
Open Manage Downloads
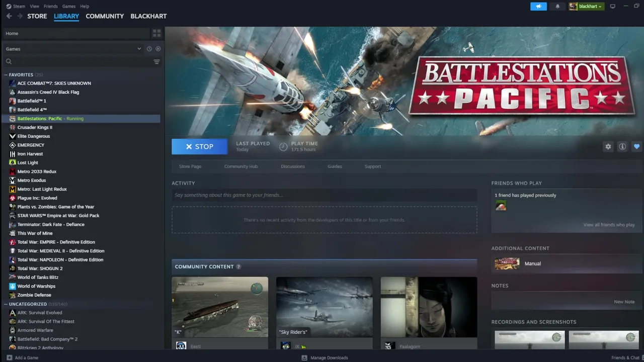tap(325, 357)
